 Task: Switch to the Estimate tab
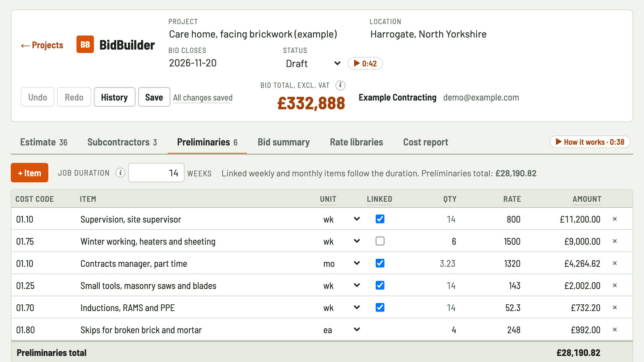[x=44, y=142]
